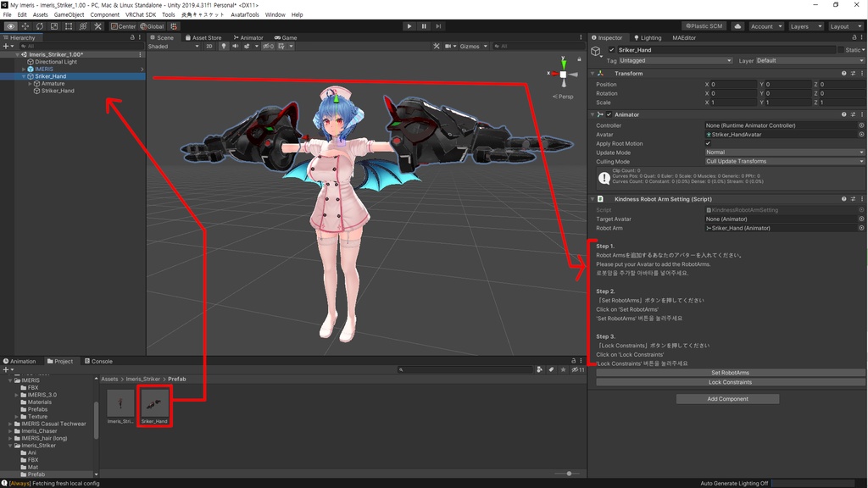The width and height of the screenshot is (868, 488).
Task: Collapse the Transform component section
Action: [593, 74]
